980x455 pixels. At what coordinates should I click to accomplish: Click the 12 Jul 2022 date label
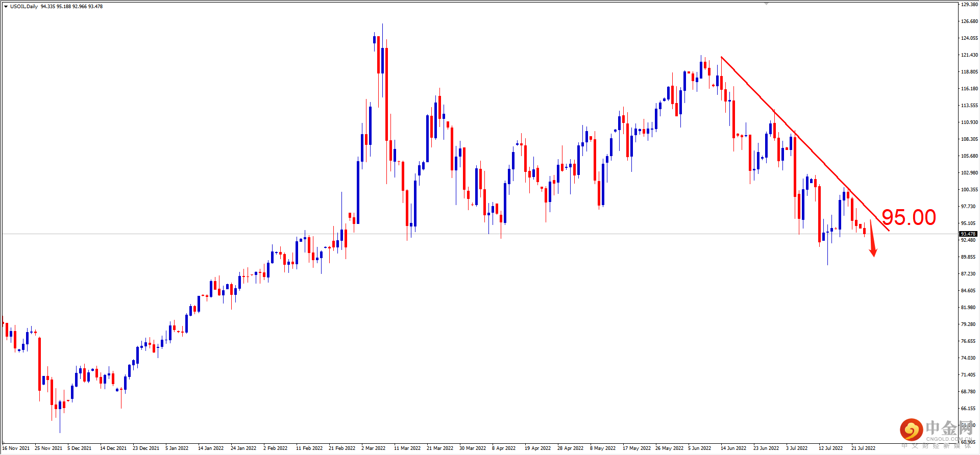(x=831, y=448)
